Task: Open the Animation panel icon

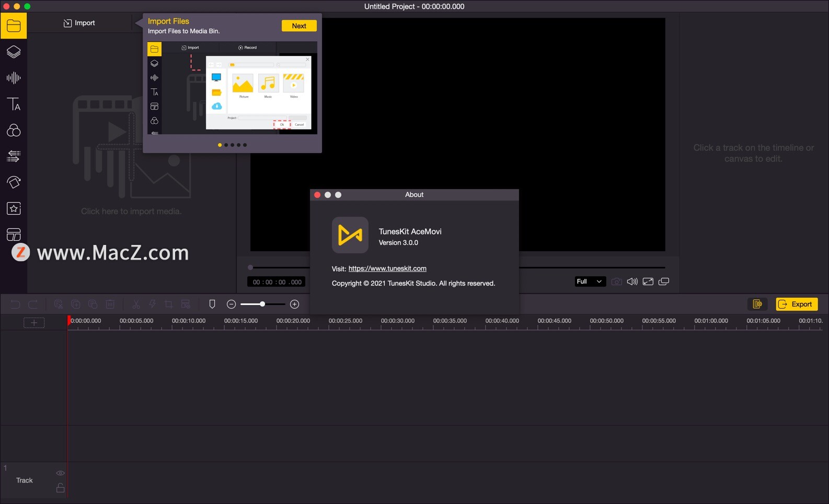Action: (x=14, y=182)
